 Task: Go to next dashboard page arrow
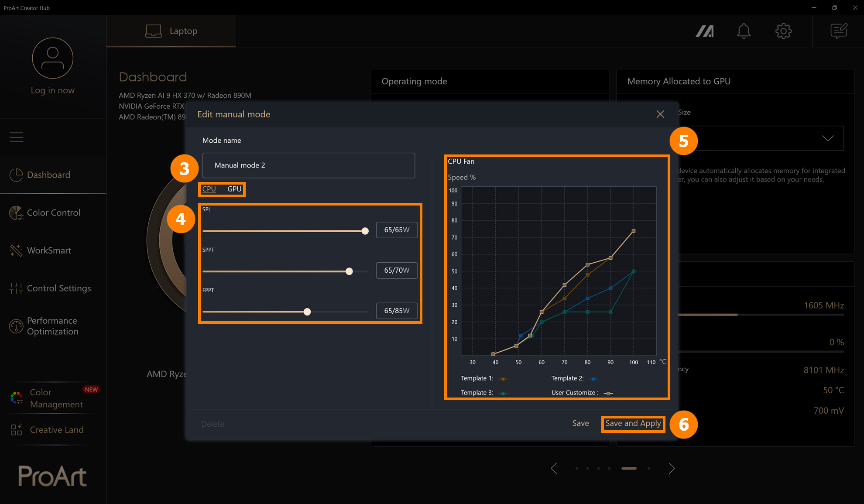coord(672,469)
